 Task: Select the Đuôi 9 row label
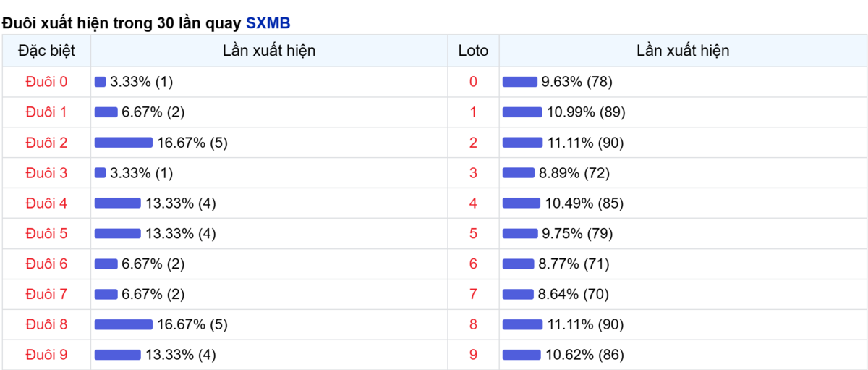[x=46, y=355]
